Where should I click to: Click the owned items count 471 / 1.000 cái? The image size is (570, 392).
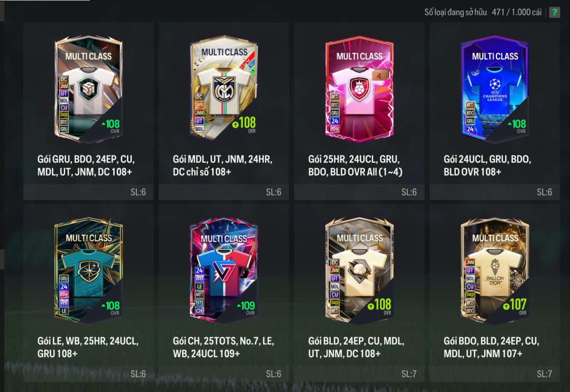pyautogui.click(x=516, y=12)
